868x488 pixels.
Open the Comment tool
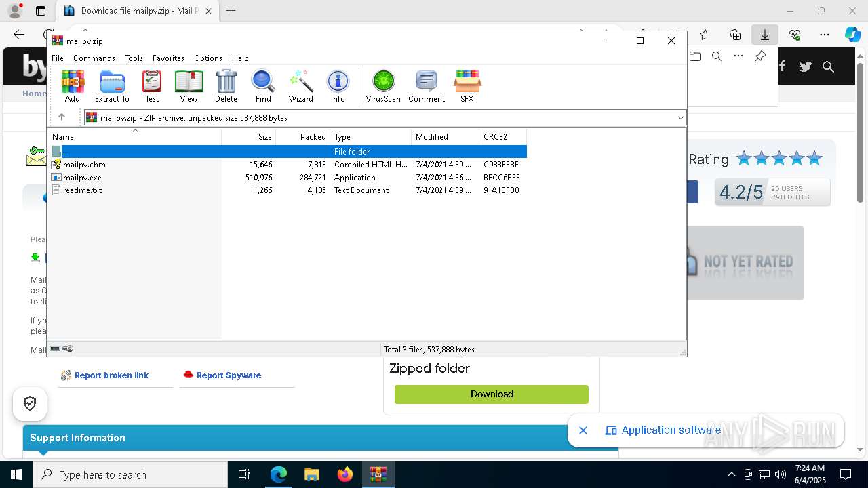pyautogui.click(x=427, y=86)
